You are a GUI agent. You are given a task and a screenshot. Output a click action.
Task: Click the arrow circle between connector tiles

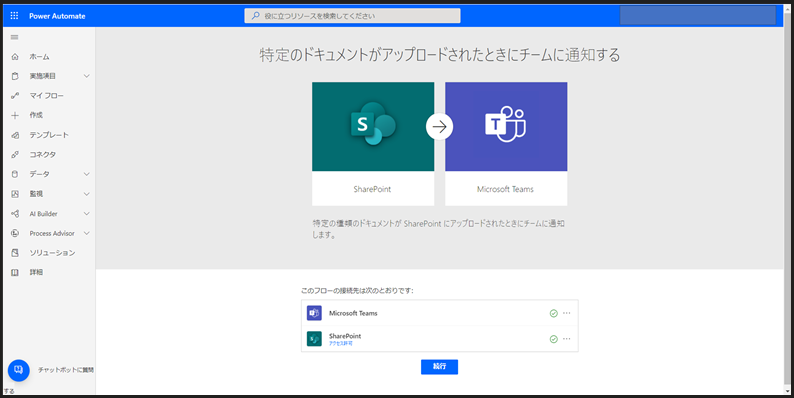440,127
